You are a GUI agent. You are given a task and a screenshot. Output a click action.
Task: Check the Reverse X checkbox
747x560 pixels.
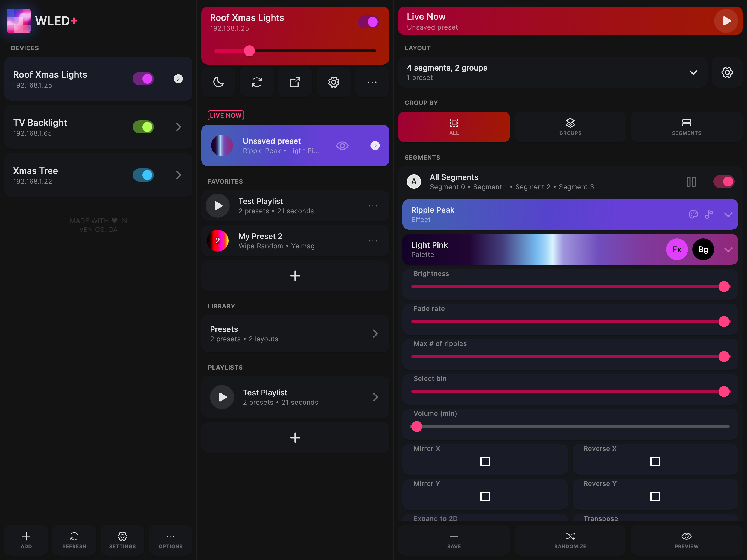click(x=655, y=461)
